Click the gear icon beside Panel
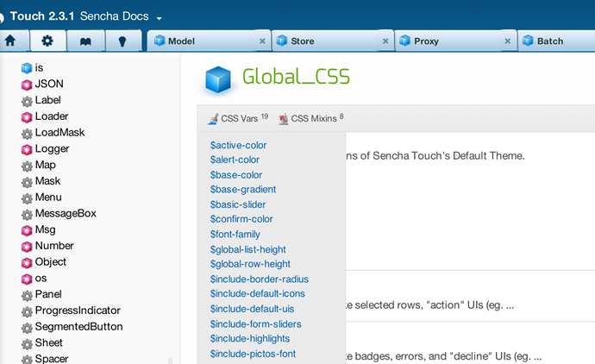The height and width of the screenshot is (364, 595). tap(27, 295)
